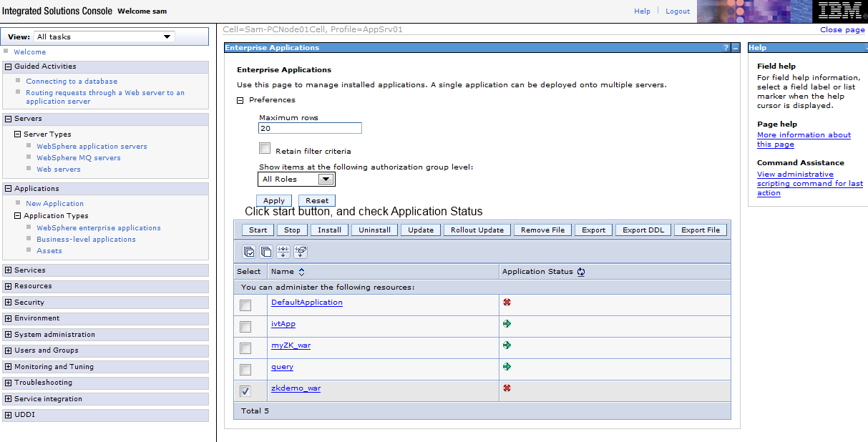Screen dimensions: 868x442
Task: Click the IBM logo in the banner
Action: (x=840, y=11)
